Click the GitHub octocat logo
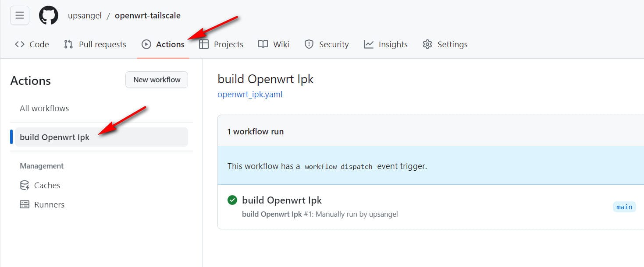The image size is (644, 267). coord(48,16)
